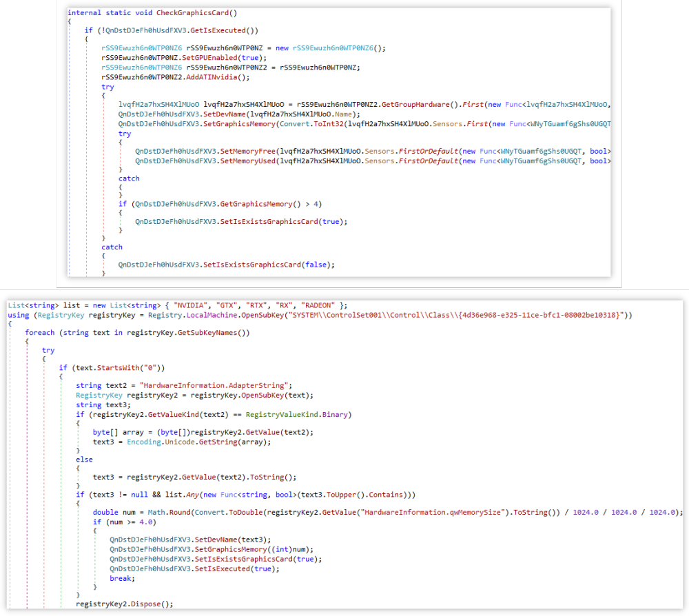Click the SetMemoryFree method call
The image size is (689, 616).
point(247,150)
